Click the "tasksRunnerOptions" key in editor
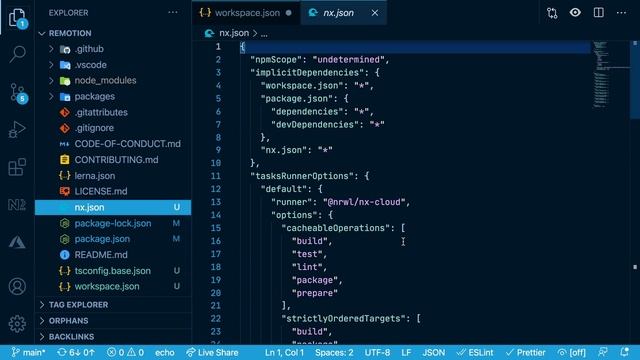Screen dimensions: 640x360 tap(301, 176)
